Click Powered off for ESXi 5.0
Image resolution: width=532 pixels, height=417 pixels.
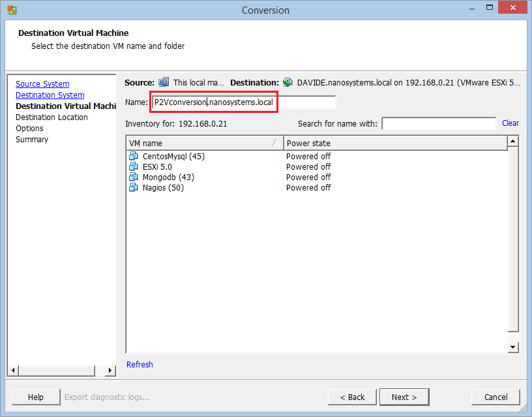308,166
